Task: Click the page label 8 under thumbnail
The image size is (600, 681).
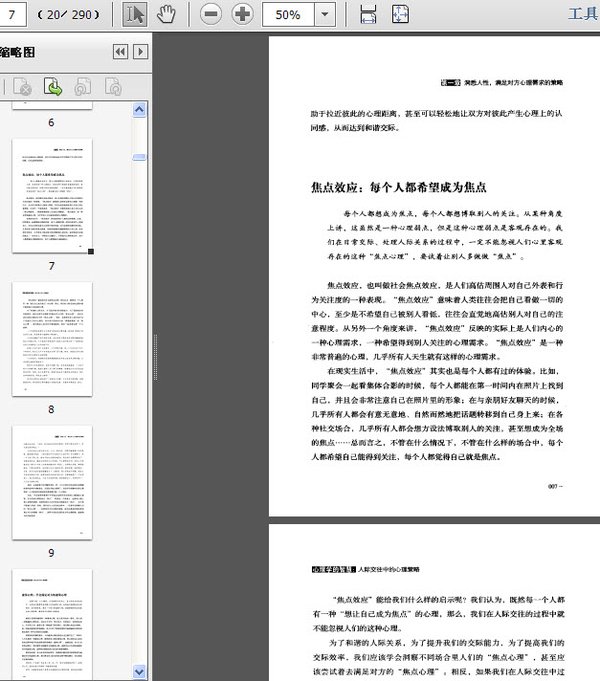Action: pyautogui.click(x=51, y=409)
